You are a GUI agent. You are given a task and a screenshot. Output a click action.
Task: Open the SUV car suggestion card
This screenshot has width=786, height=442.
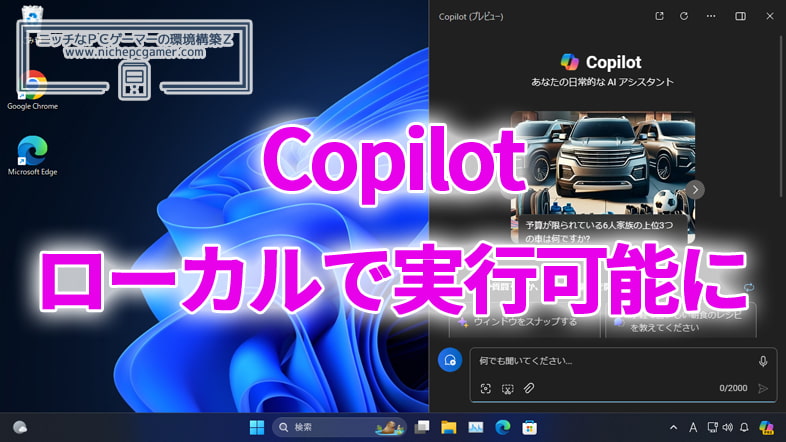point(603,177)
